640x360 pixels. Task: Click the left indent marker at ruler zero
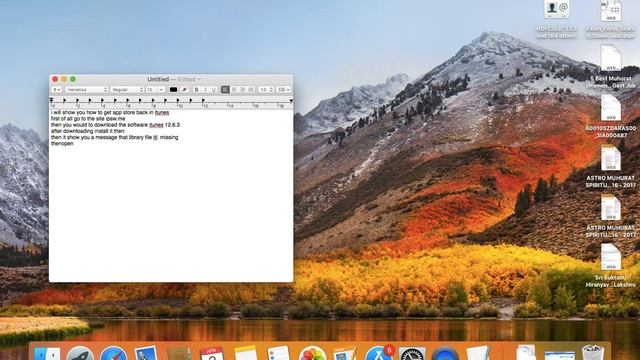click(51, 100)
